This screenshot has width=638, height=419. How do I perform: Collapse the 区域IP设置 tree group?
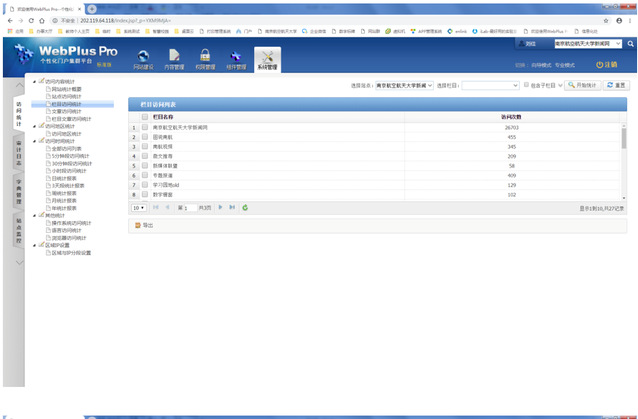tap(35, 245)
